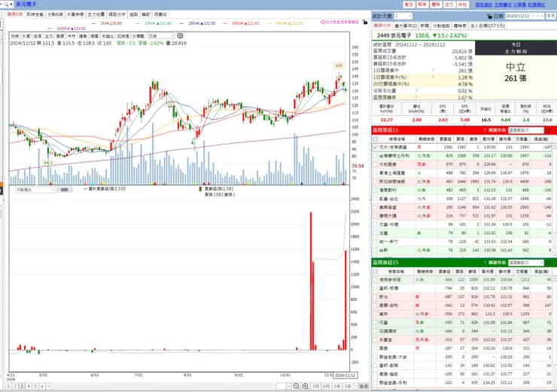
Task: Open the 法人目標(157.5元) tab
Action: [488, 26]
